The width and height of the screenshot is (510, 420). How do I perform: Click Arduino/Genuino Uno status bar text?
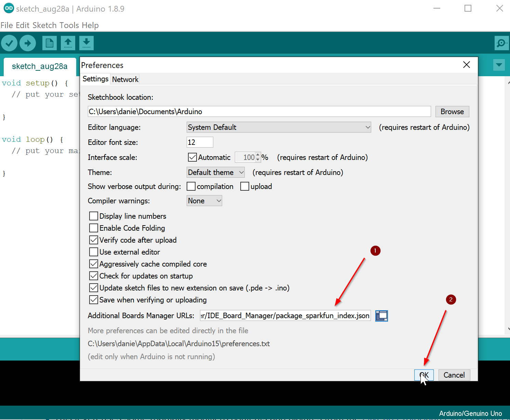point(470,414)
